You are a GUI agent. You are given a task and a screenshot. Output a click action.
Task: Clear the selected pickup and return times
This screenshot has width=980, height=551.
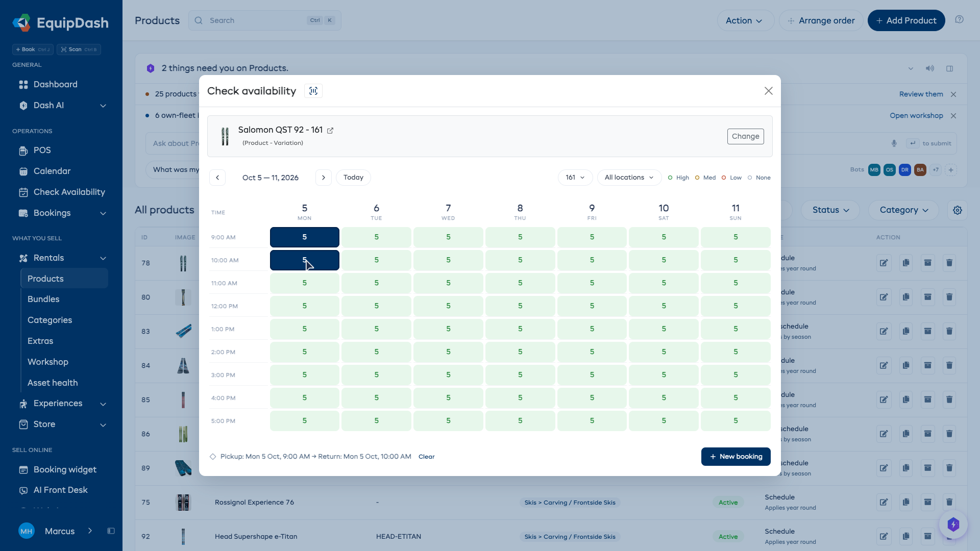pyautogui.click(x=426, y=457)
